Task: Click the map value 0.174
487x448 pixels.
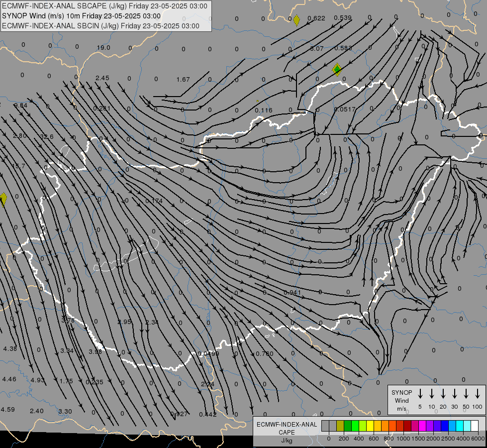Action: (154, 201)
